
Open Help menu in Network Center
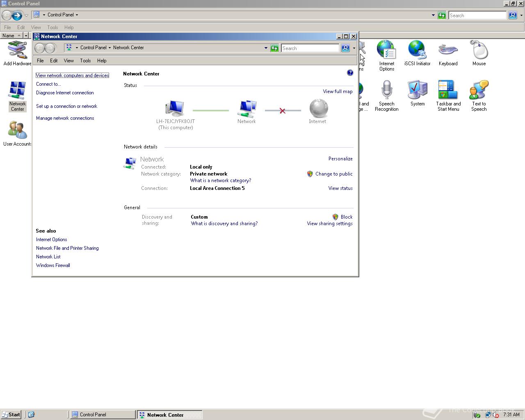102,60
